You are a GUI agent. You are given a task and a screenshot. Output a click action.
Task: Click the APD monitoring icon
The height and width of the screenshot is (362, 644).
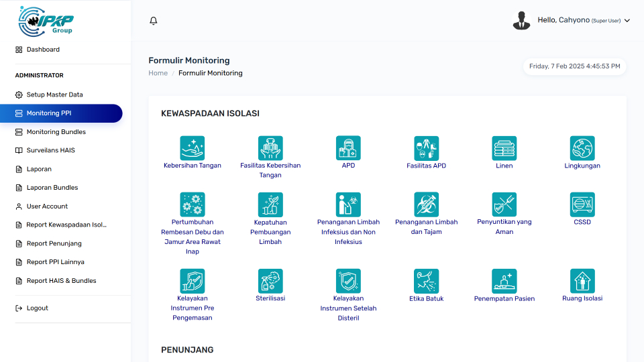348,148
